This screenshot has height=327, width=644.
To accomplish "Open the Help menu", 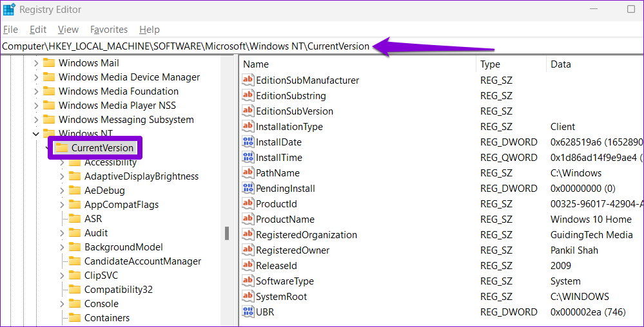I will coord(150,30).
